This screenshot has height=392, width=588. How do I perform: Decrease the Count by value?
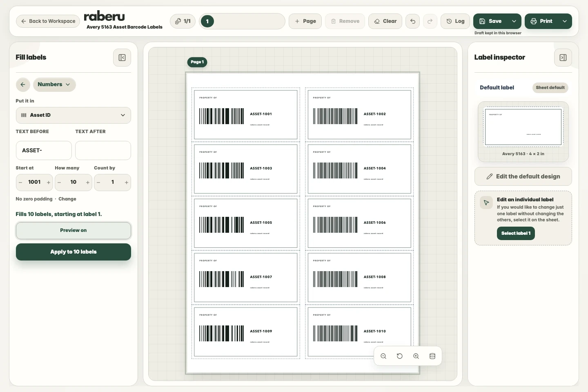coord(98,183)
